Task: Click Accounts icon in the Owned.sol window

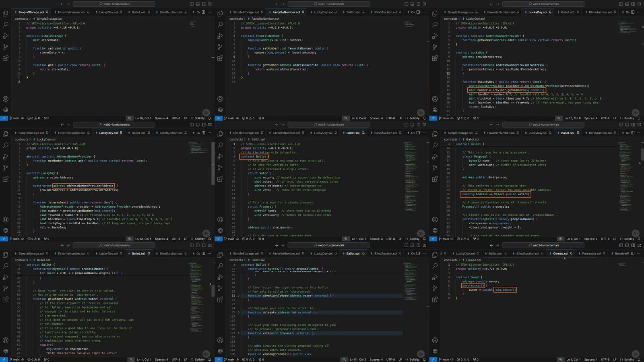Action: point(435,340)
